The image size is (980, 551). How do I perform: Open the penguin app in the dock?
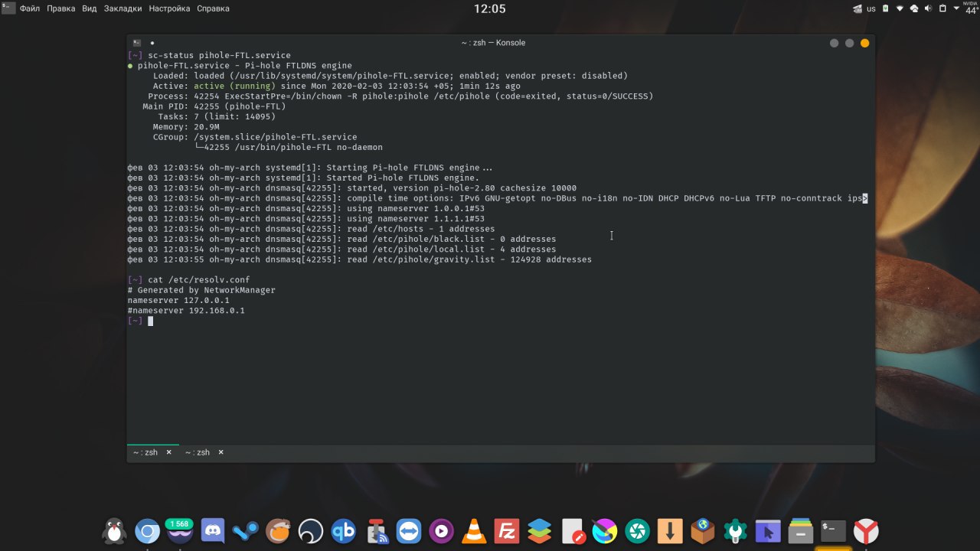pos(115,530)
